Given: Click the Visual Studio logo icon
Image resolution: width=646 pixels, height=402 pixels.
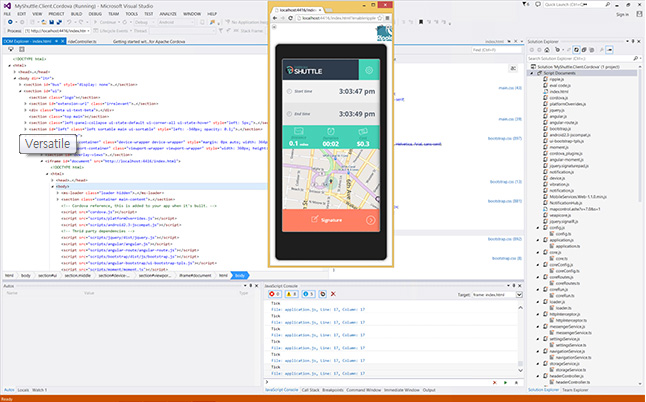Looking at the screenshot, I should 7,6.
